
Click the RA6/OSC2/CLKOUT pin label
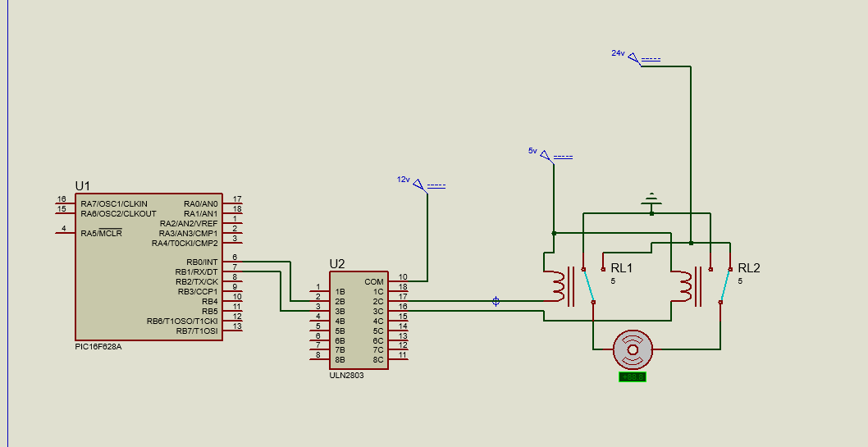pyautogui.click(x=118, y=213)
